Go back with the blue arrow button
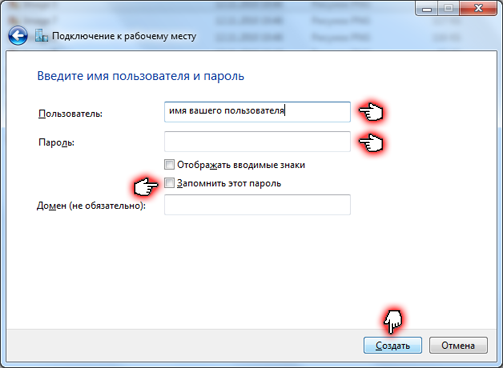 pyautogui.click(x=18, y=36)
